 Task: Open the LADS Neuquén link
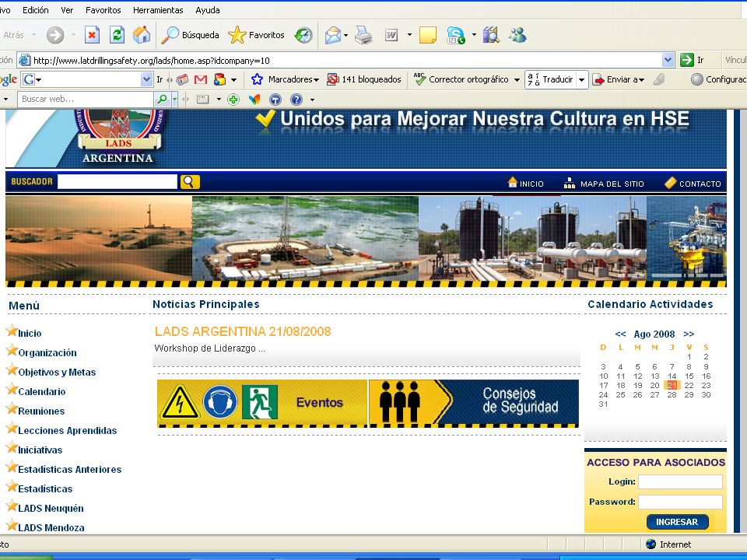pyautogui.click(x=51, y=509)
